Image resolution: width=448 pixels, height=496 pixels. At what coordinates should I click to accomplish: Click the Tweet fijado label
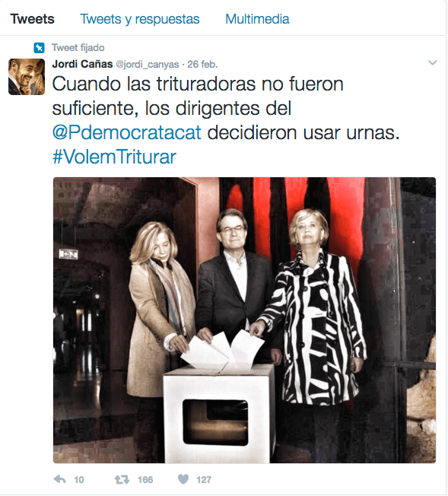click(x=78, y=48)
